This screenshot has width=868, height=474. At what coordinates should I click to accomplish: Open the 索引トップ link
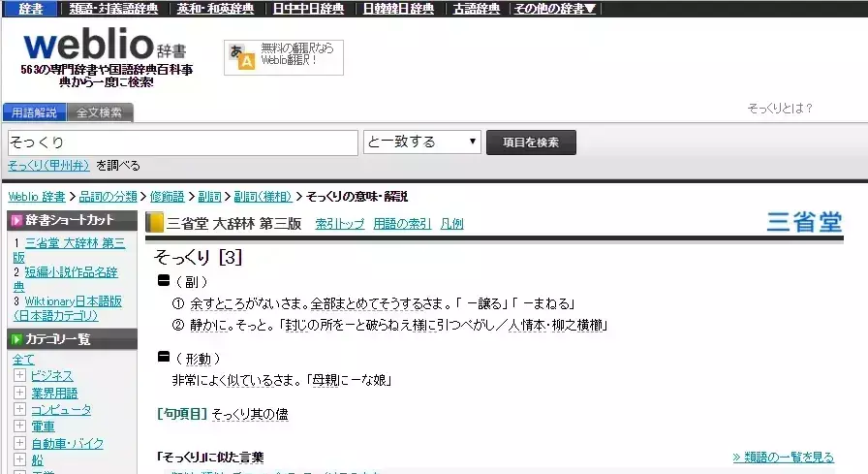340,224
